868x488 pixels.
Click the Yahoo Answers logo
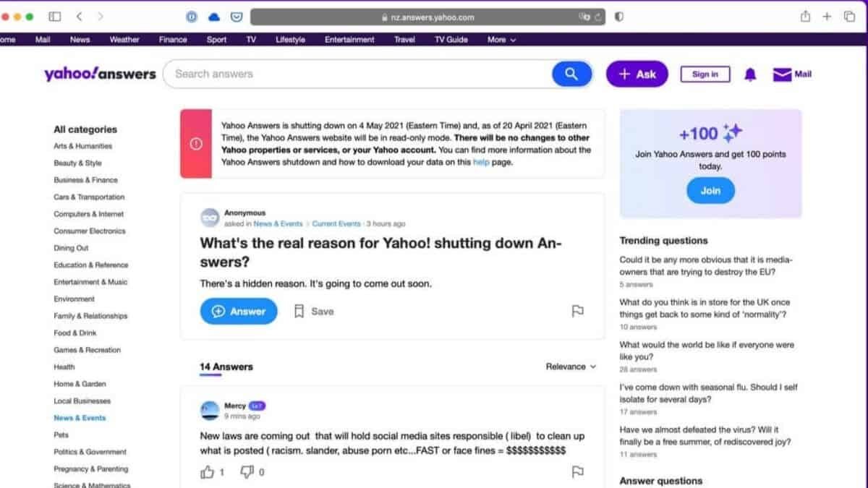point(100,74)
